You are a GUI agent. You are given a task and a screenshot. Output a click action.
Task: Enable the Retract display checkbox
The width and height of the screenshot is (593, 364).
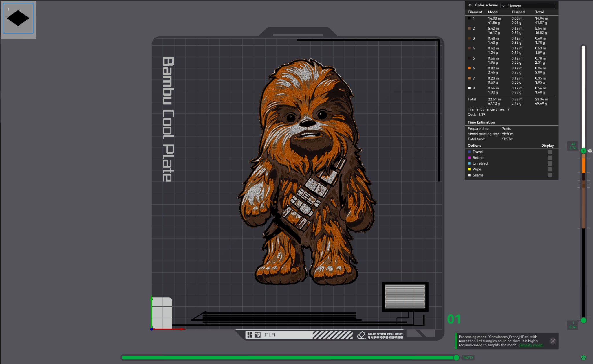[x=550, y=157]
